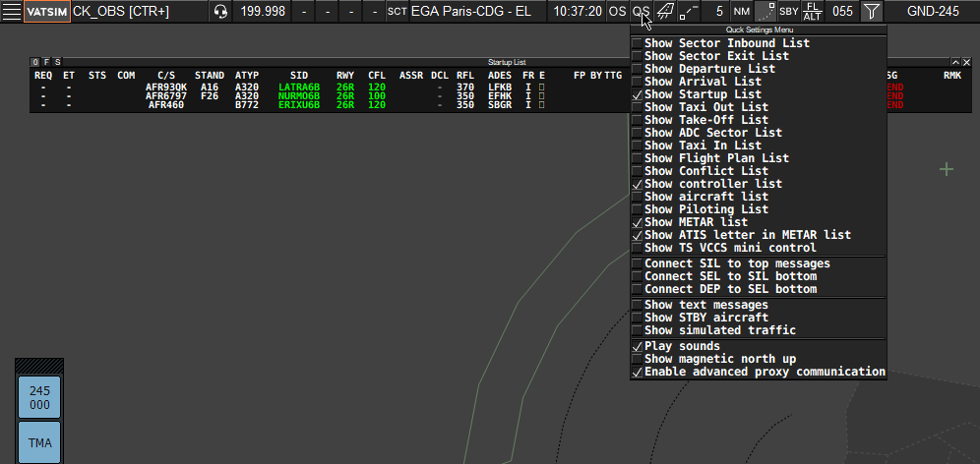Select callsign AFR460 in Startup List
The image size is (980, 464).
coord(165,105)
